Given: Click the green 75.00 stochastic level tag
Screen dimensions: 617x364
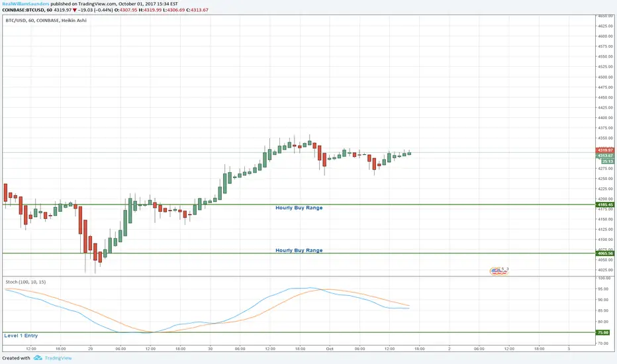Looking at the screenshot, I should point(603,332).
